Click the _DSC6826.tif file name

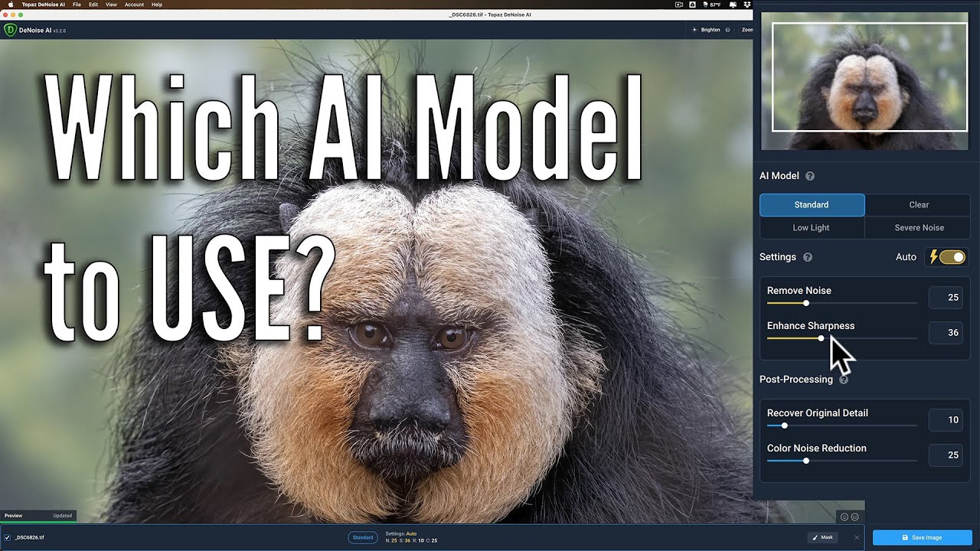click(x=29, y=537)
